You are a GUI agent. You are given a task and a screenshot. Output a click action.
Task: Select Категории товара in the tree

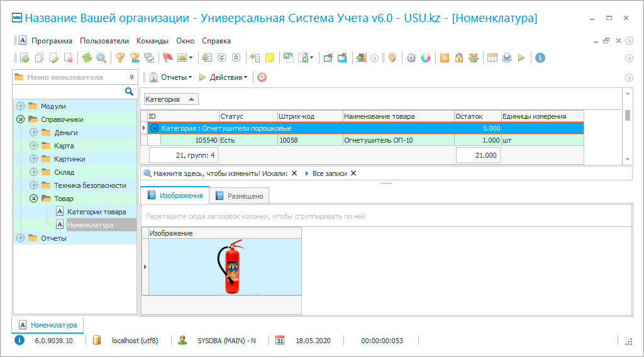pyautogui.click(x=96, y=212)
